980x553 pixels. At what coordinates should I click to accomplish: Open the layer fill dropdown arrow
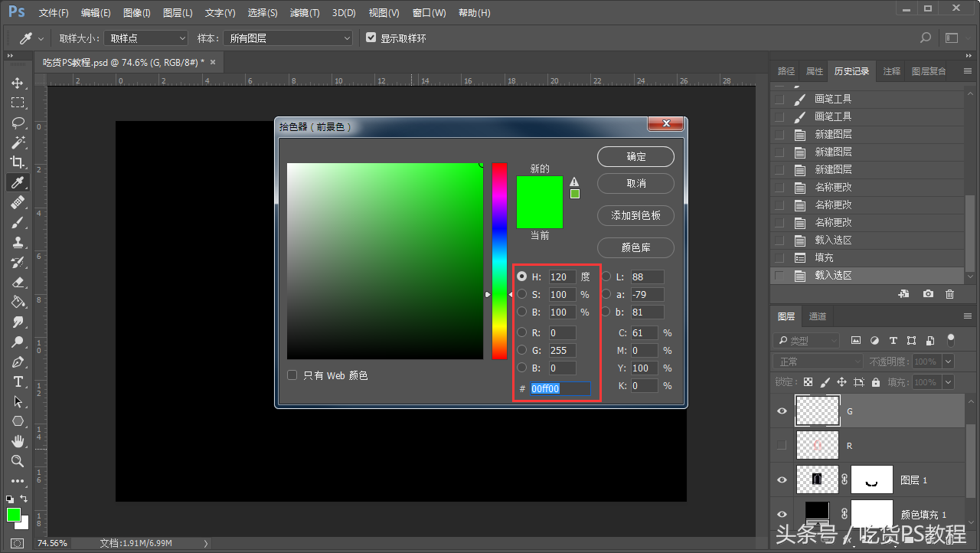tap(949, 382)
